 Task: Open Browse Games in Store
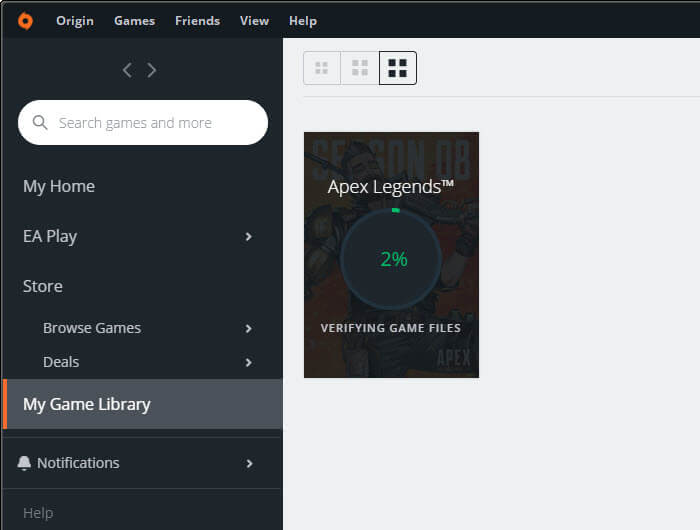(92, 328)
